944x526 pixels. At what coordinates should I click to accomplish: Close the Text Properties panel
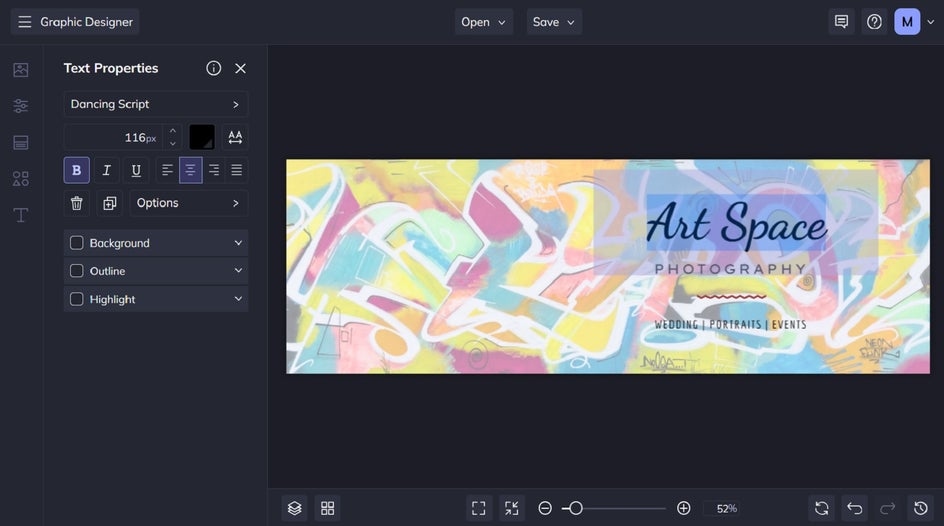pyautogui.click(x=240, y=68)
